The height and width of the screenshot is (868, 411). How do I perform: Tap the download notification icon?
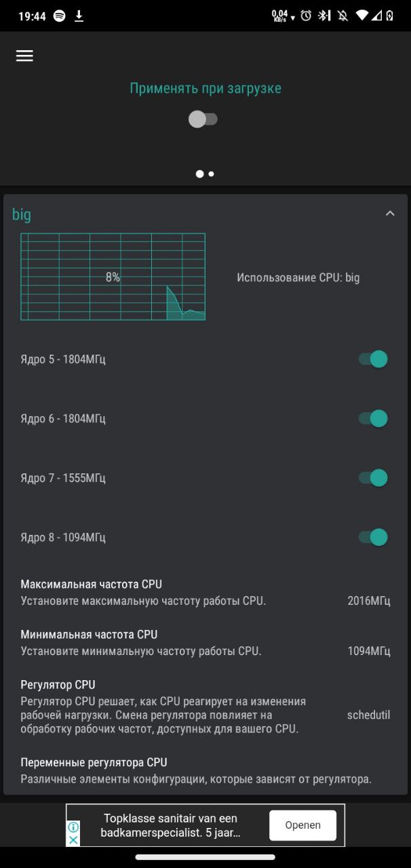79,16
